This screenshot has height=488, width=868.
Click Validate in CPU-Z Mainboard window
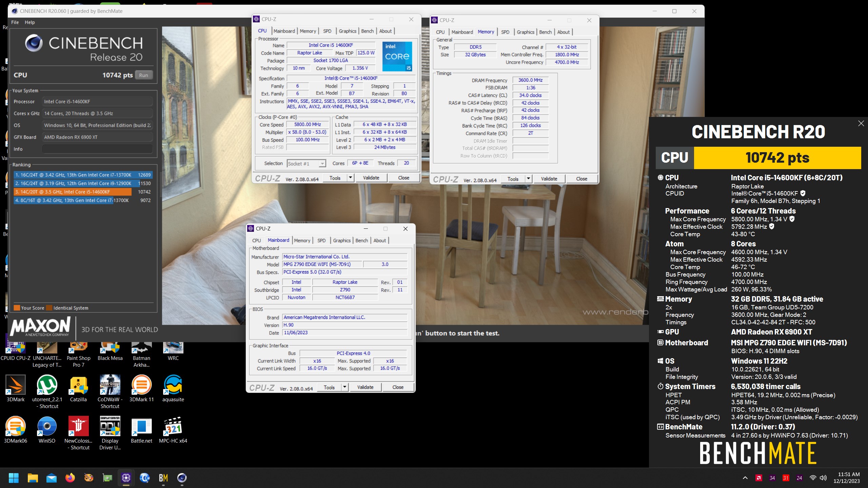point(365,387)
